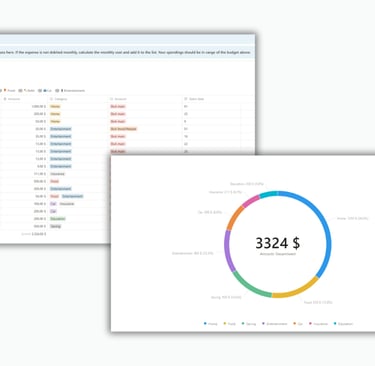The width and height of the screenshot is (375, 366).
Task: Toggle the Food series in chart legend
Action: pyautogui.click(x=230, y=324)
